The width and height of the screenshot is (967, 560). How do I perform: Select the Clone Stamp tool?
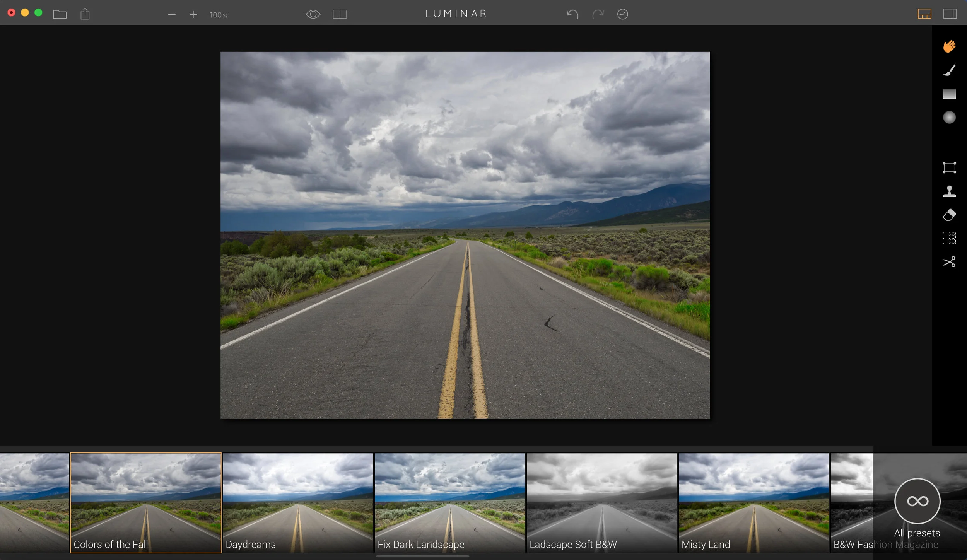949,191
